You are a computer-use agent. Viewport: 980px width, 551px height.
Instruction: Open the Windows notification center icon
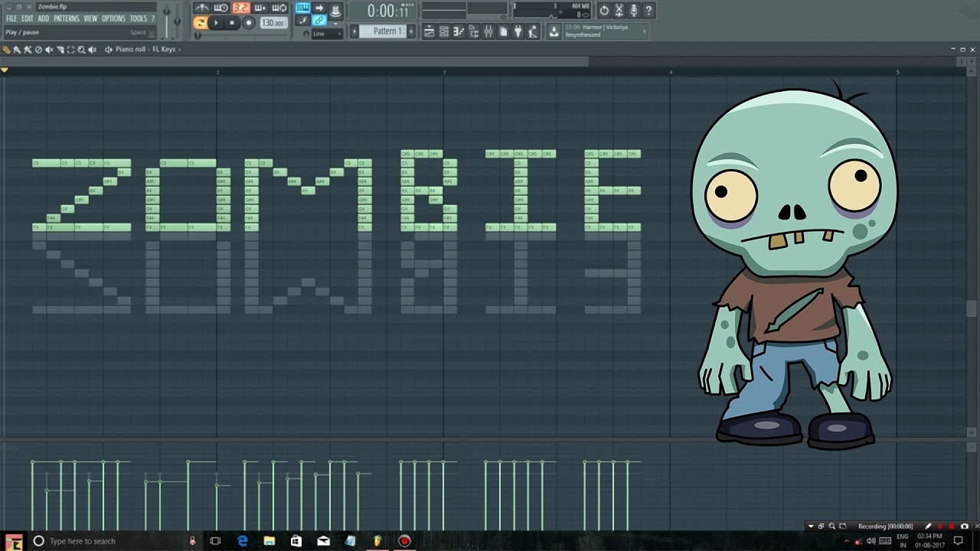pos(958,541)
